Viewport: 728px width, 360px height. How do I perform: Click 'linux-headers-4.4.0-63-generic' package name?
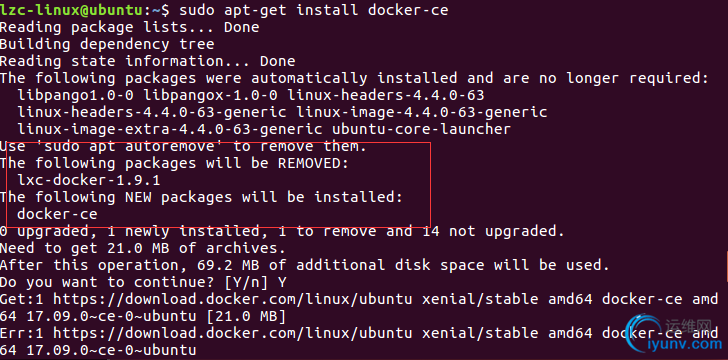(152, 112)
